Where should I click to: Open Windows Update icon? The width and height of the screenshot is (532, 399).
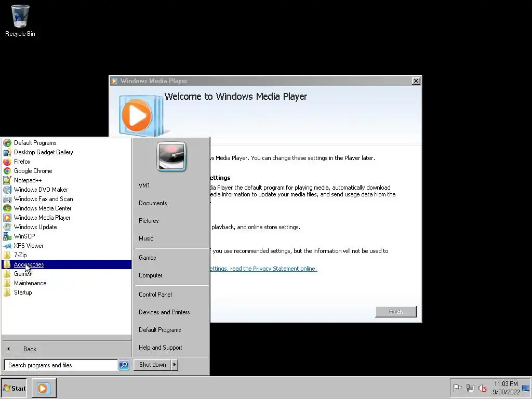(7, 227)
